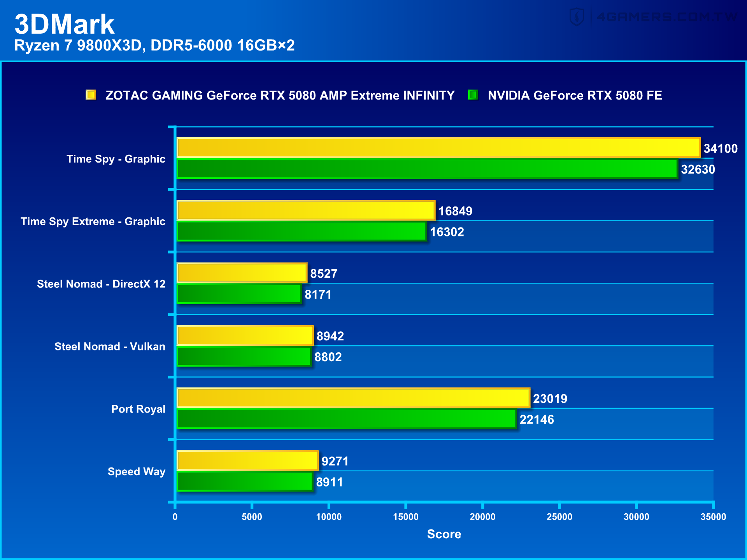
Task: Click the 15000 axis tick label
Action: click(x=406, y=517)
